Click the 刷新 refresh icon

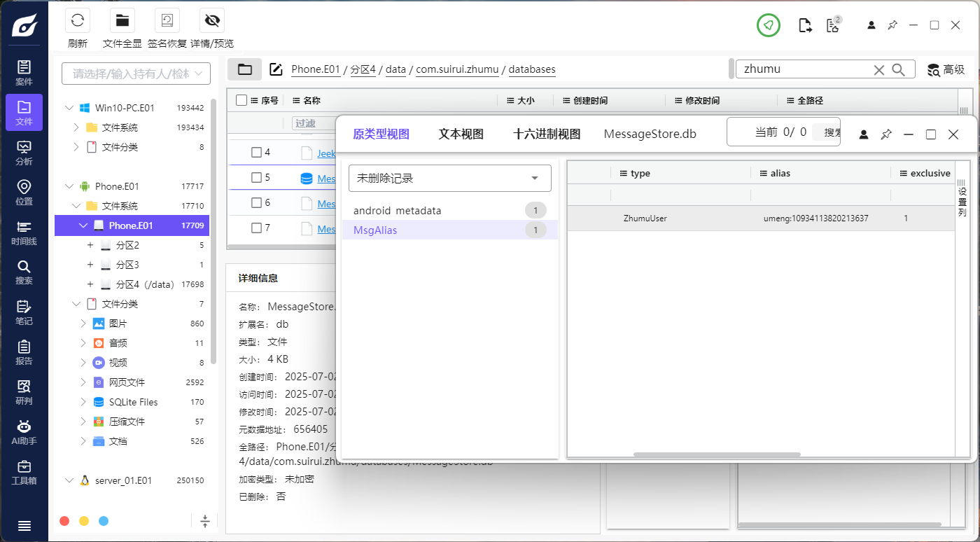[78, 20]
